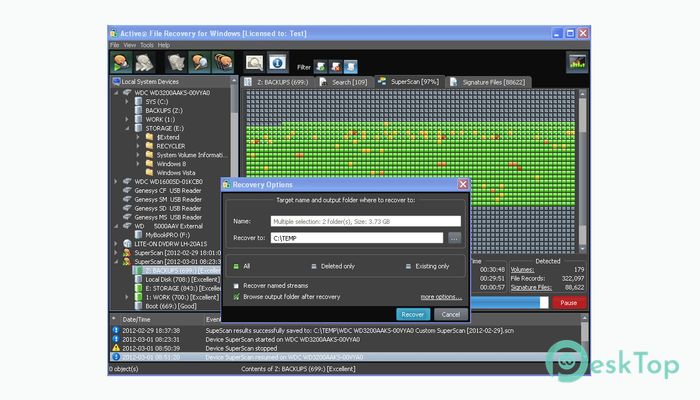Select the Genesys CF USB Reader device
This screenshot has width=700, height=400.
[168, 191]
